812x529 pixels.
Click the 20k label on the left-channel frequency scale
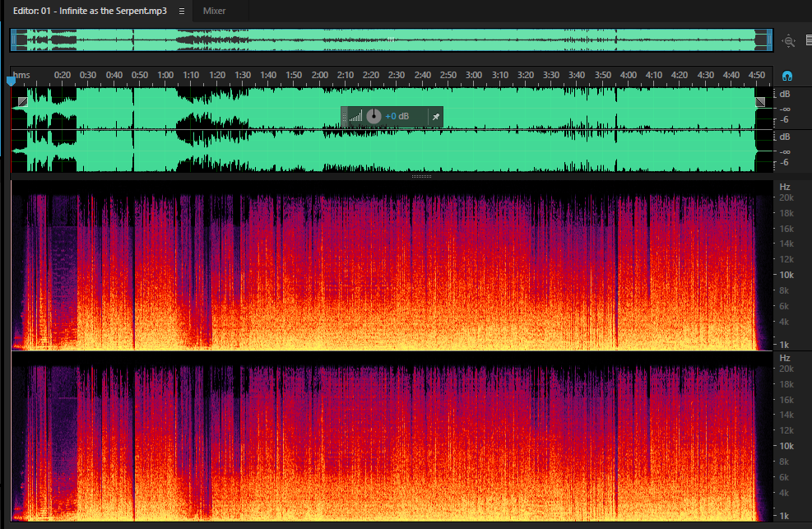(786, 197)
